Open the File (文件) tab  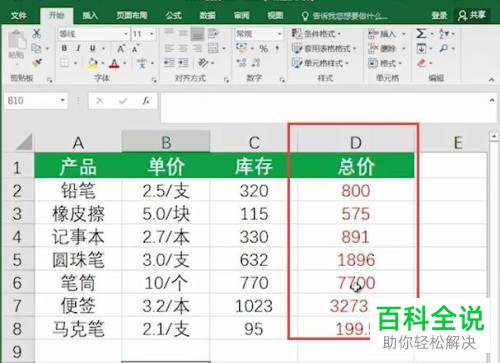[19, 15]
